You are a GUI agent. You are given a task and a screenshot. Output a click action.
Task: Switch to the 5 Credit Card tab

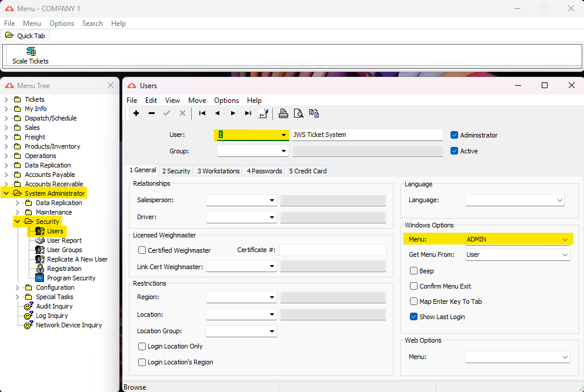click(308, 171)
